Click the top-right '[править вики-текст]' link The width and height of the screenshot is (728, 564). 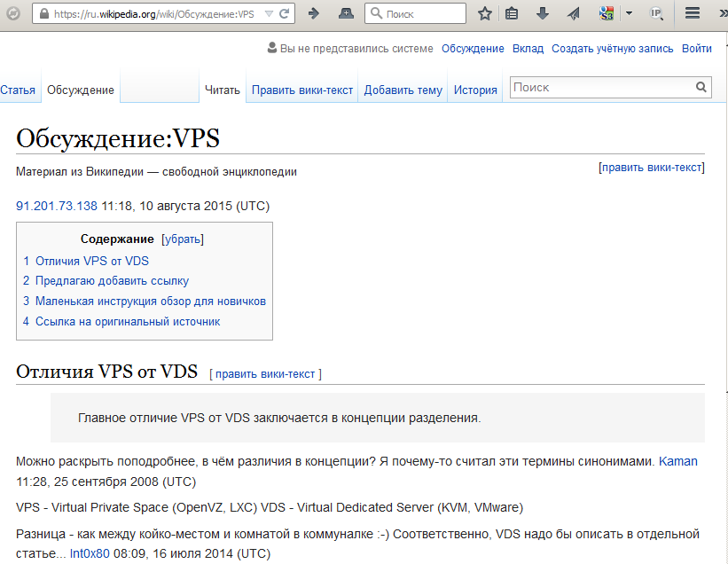coord(652,168)
